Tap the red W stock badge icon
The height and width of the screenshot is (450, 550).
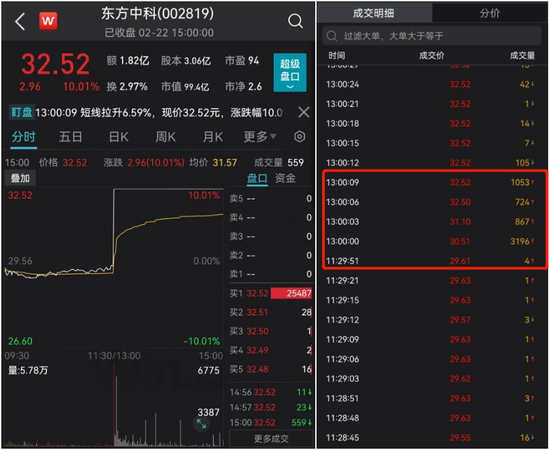pyautogui.click(x=48, y=21)
